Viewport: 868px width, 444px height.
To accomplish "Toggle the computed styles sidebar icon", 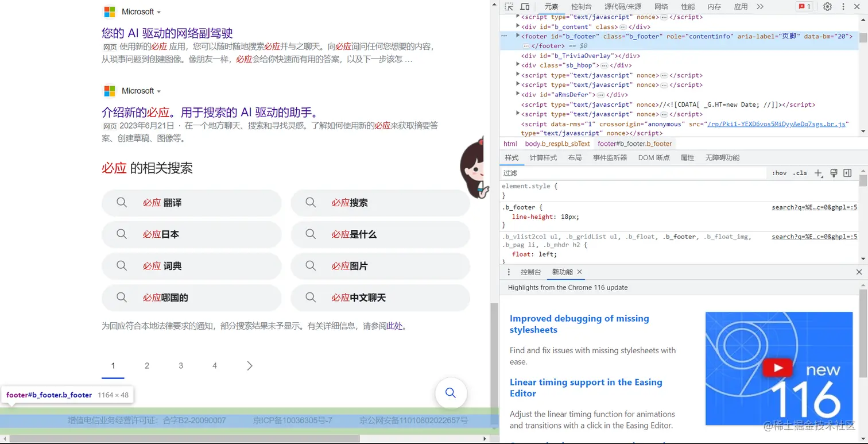I will tap(847, 173).
